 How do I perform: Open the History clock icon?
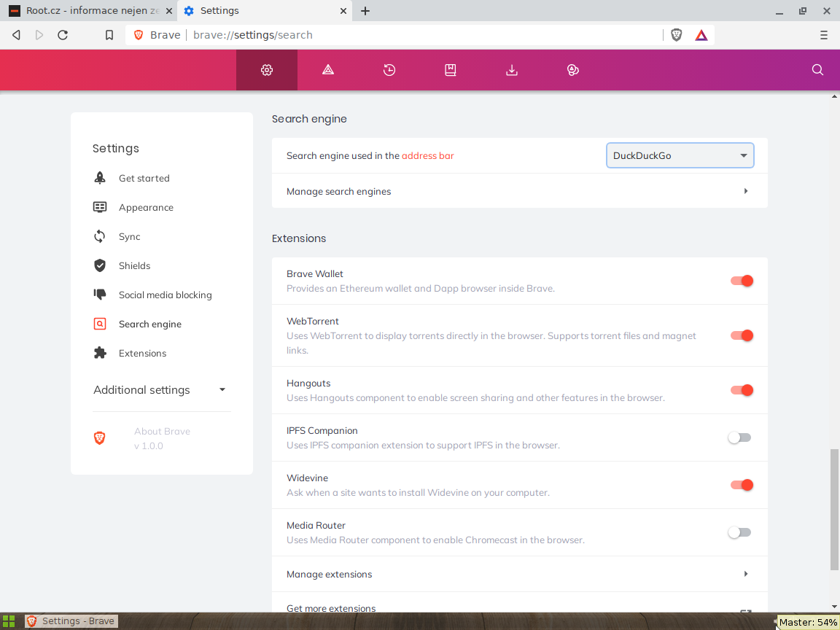pyautogui.click(x=389, y=70)
